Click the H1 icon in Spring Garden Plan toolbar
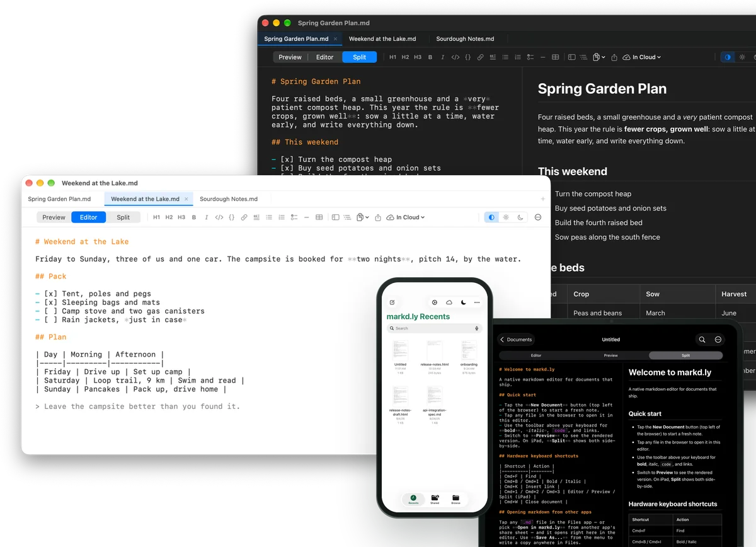This screenshot has height=547, width=756. (392, 57)
